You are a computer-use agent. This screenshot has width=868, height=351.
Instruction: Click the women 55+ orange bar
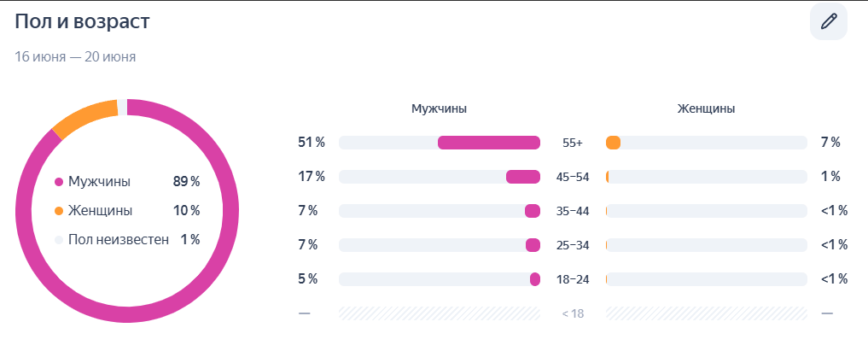(x=613, y=143)
